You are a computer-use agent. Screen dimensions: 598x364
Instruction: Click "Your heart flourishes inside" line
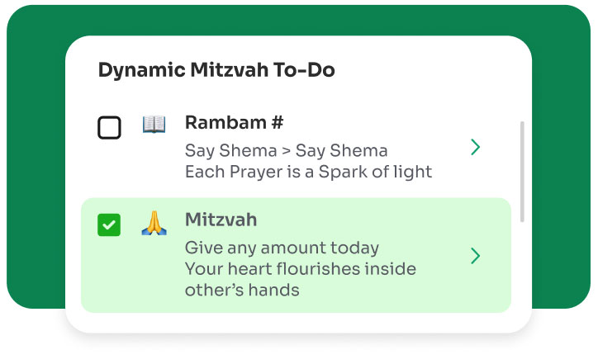[x=300, y=269]
